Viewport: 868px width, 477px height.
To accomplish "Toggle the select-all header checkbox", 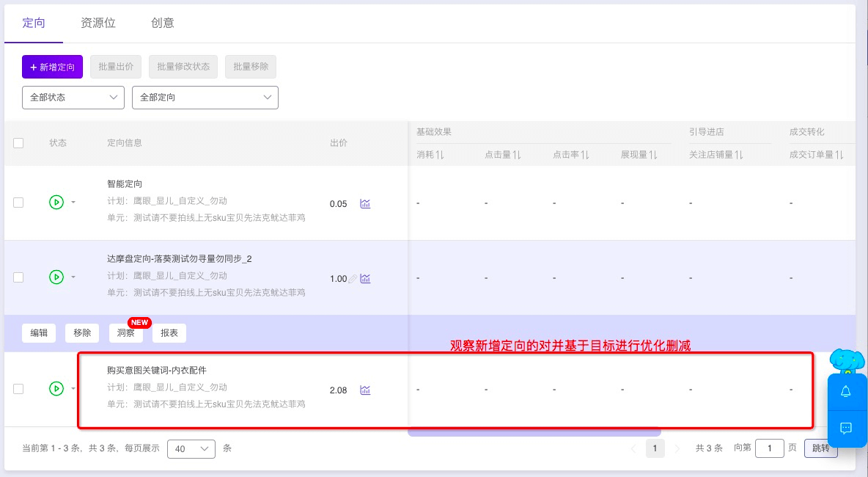I will click(18, 143).
